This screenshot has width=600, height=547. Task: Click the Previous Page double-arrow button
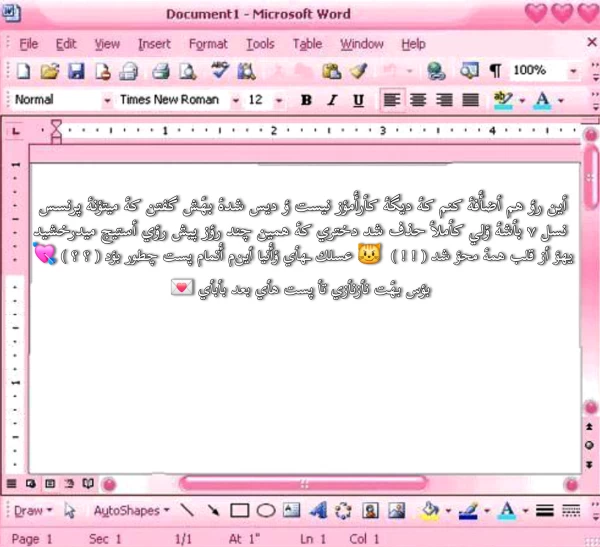tap(590, 426)
